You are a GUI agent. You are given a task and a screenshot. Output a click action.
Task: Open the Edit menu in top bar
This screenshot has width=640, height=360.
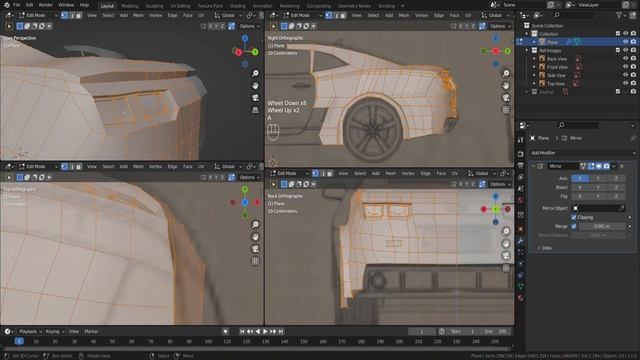click(29, 5)
